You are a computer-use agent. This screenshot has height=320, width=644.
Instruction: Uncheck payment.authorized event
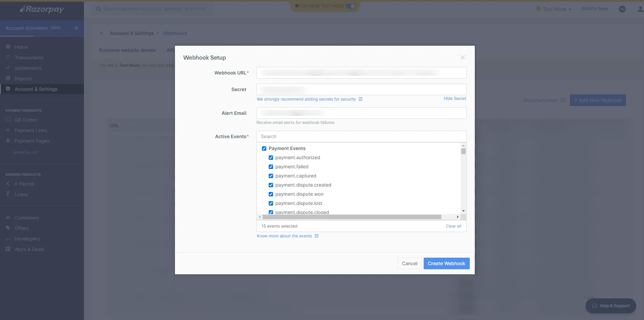point(271,157)
